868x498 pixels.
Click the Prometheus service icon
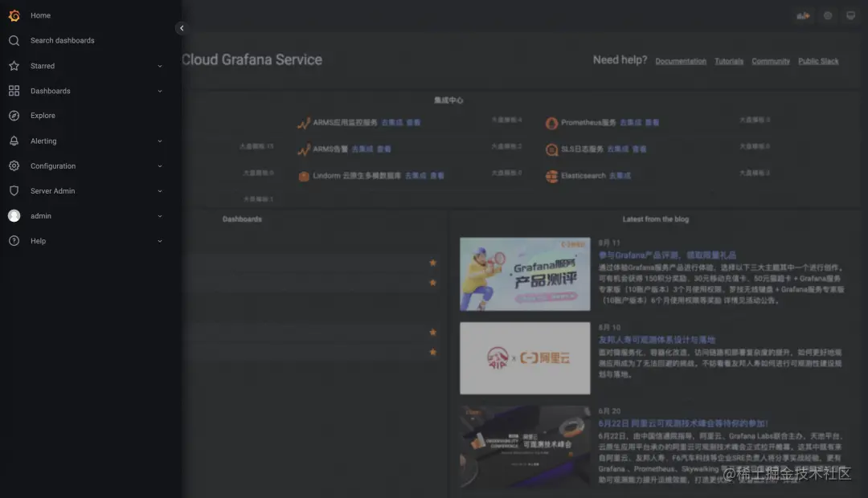click(551, 124)
